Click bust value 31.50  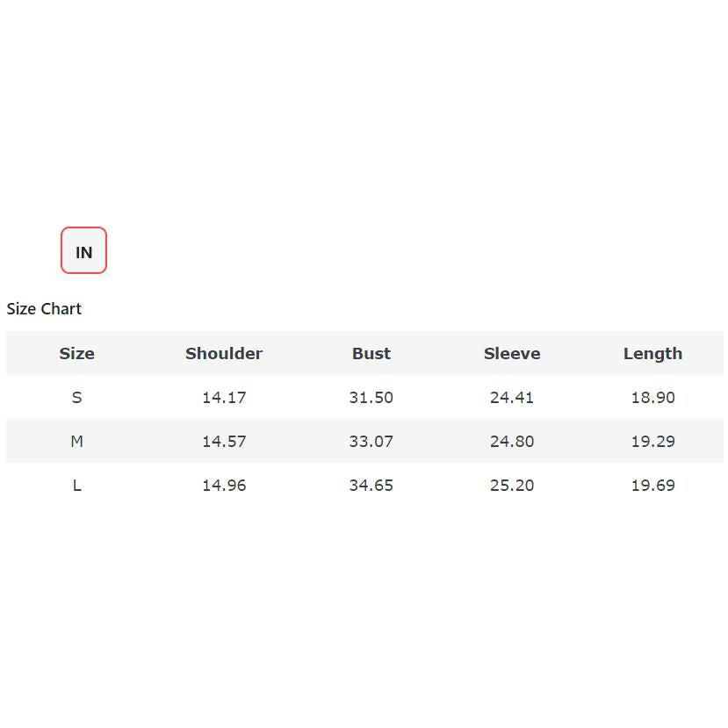(x=371, y=398)
